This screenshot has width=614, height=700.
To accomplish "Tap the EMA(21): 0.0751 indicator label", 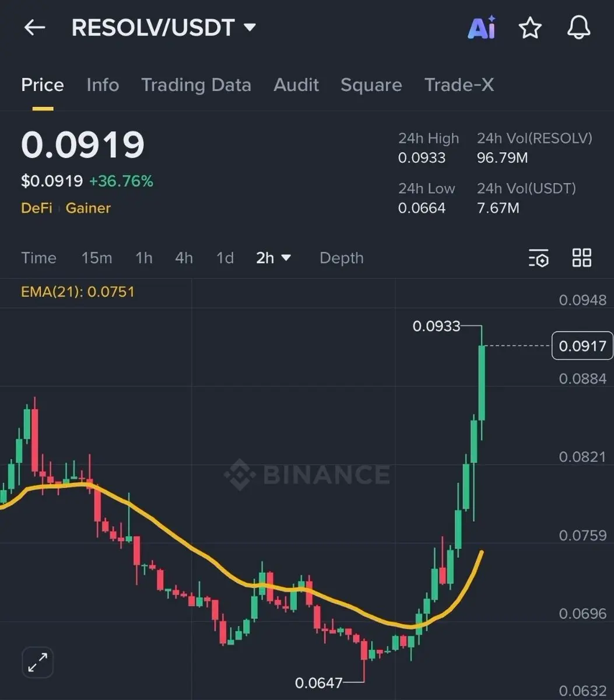I will 78,292.
